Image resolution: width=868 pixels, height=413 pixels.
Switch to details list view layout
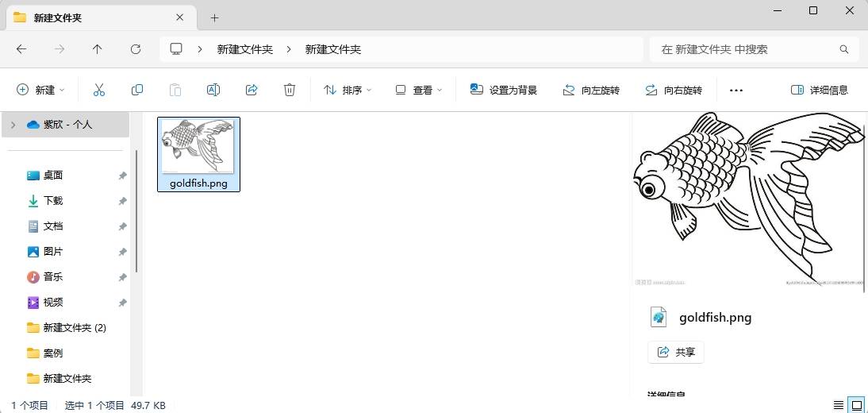pyautogui.click(x=839, y=405)
